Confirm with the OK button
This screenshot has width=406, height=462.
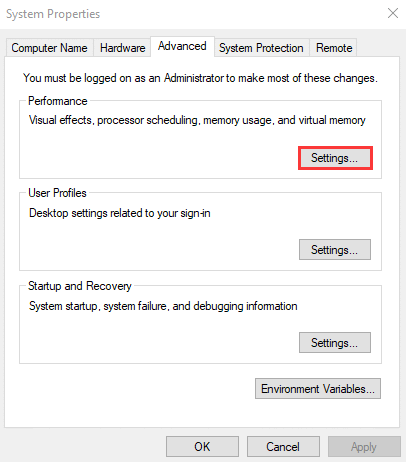click(202, 447)
